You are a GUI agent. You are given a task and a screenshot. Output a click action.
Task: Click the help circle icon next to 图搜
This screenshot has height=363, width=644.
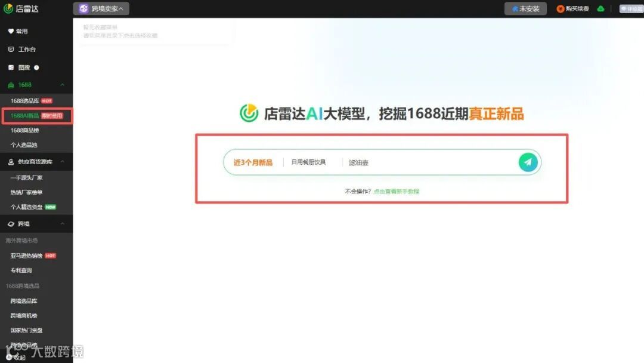[36, 67]
